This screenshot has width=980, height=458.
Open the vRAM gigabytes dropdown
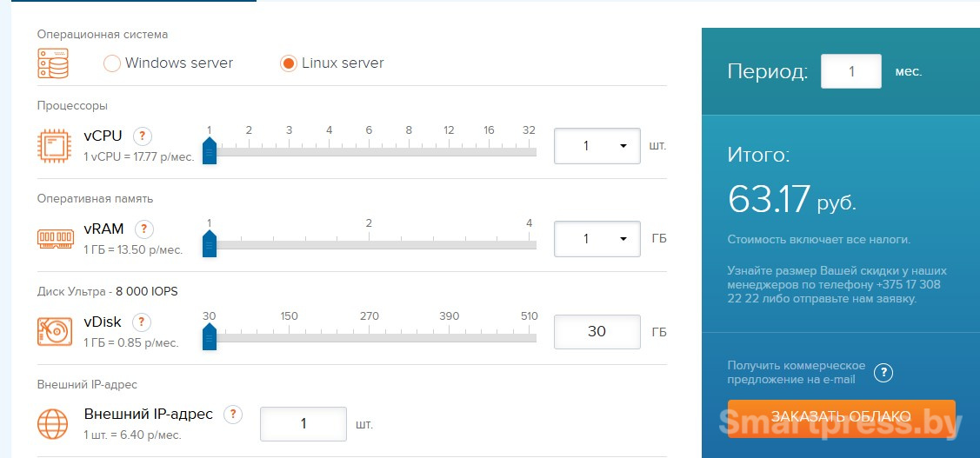pos(597,239)
